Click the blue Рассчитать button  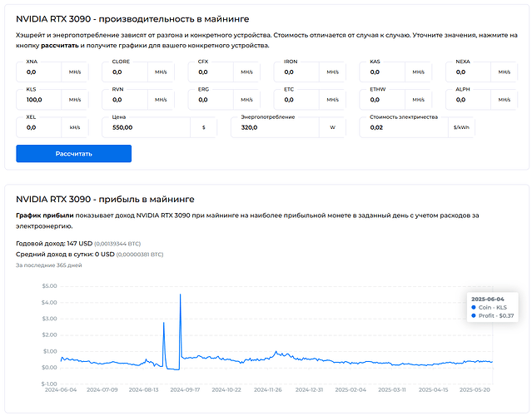[73, 154]
